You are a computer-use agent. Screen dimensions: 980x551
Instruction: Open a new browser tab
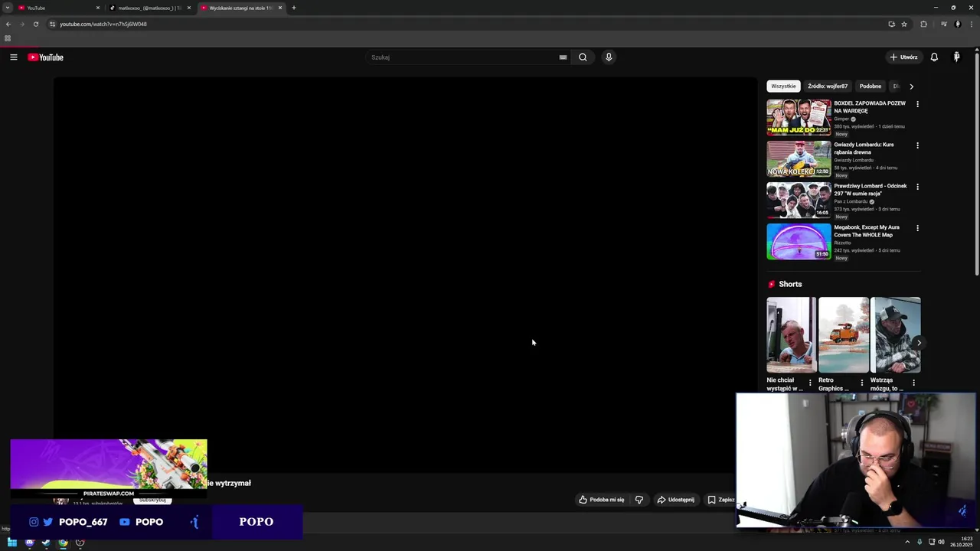[x=293, y=8]
